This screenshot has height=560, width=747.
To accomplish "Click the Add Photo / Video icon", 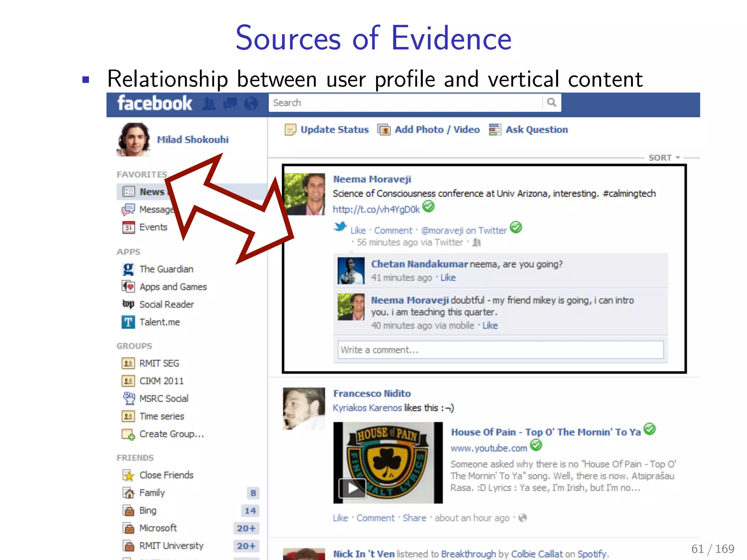I will [x=384, y=130].
